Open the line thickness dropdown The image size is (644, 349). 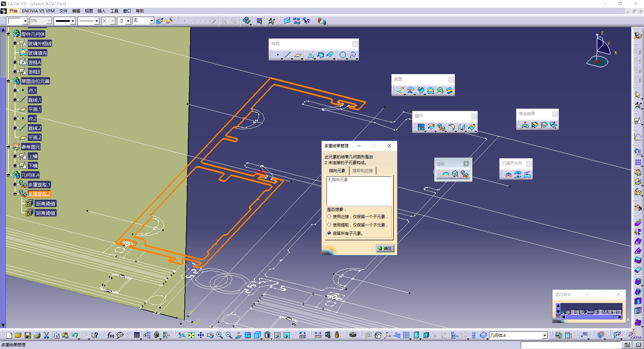coord(73,21)
